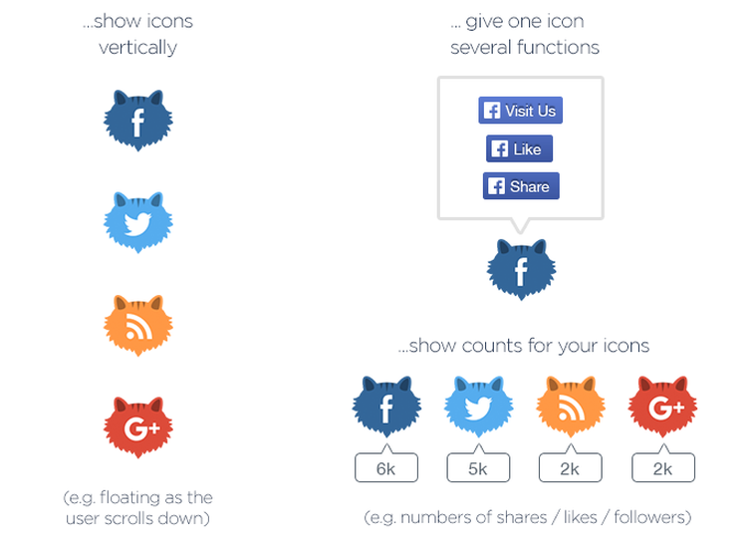749x560 pixels.
Task: Click the Facebook icon below the popup box
Action: coord(521,270)
